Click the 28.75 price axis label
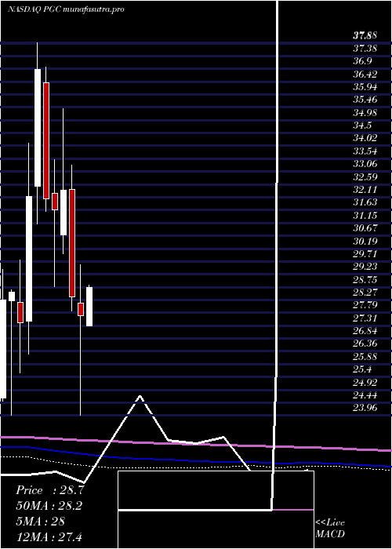392x549 pixels. [365, 279]
